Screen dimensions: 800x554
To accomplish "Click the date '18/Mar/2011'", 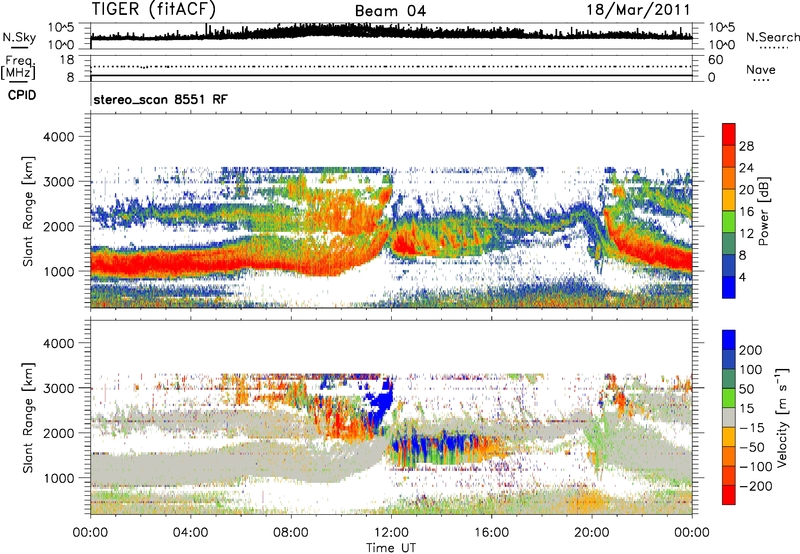I will [x=638, y=10].
